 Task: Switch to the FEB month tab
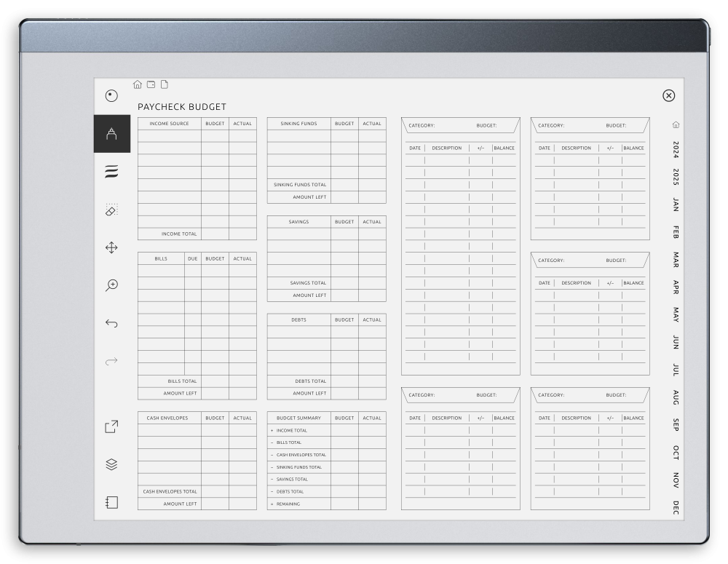coord(676,233)
